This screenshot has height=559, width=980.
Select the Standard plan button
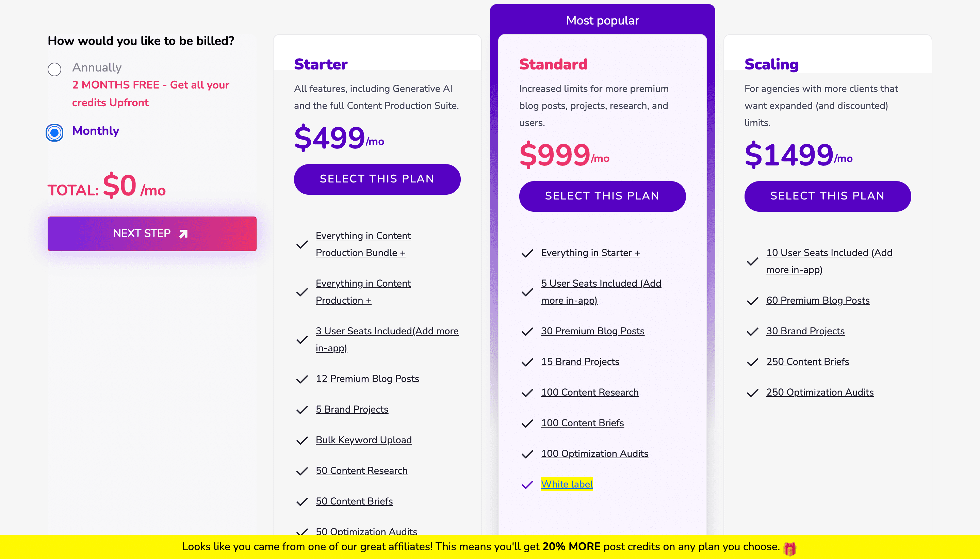tap(602, 196)
